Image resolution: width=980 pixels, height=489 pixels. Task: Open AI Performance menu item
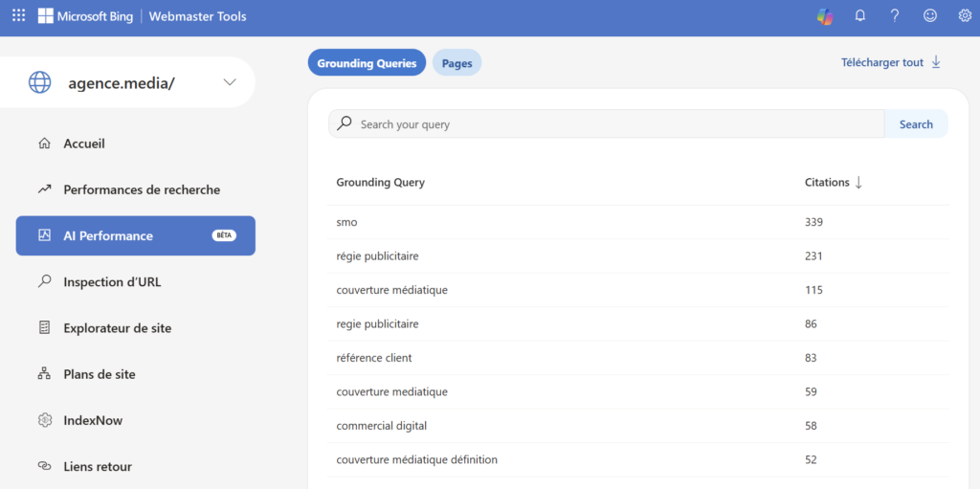136,235
